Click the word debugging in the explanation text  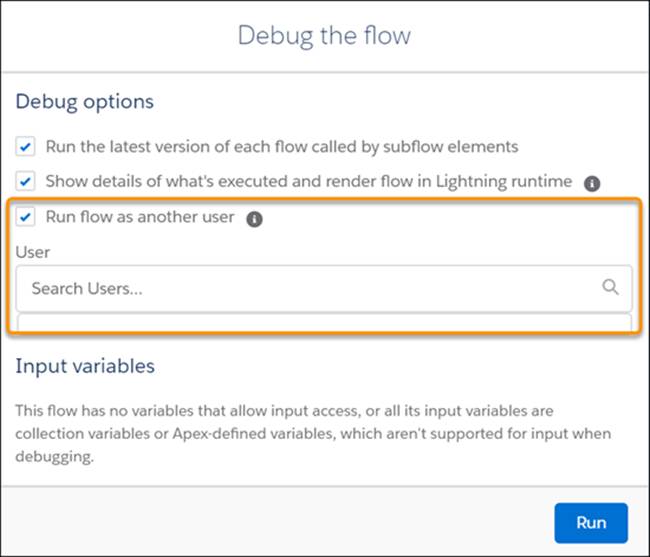pyautogui.click(x=54, y=457)
